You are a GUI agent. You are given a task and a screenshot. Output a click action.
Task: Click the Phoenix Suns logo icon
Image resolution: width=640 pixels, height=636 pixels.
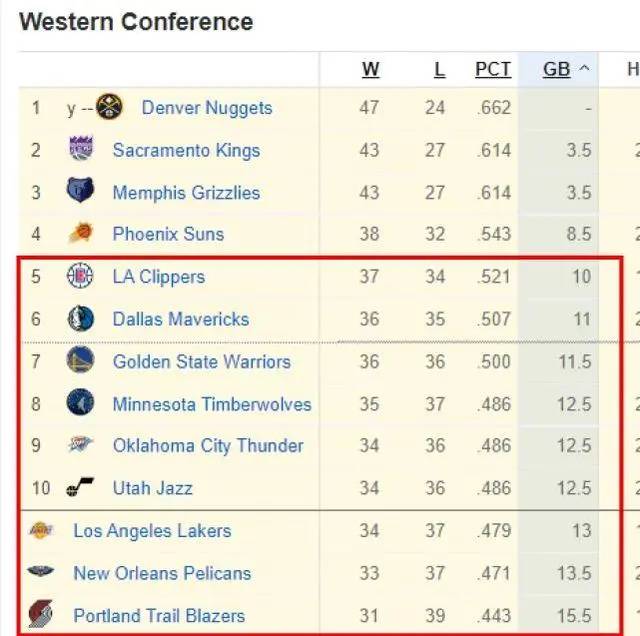[81, 234]
